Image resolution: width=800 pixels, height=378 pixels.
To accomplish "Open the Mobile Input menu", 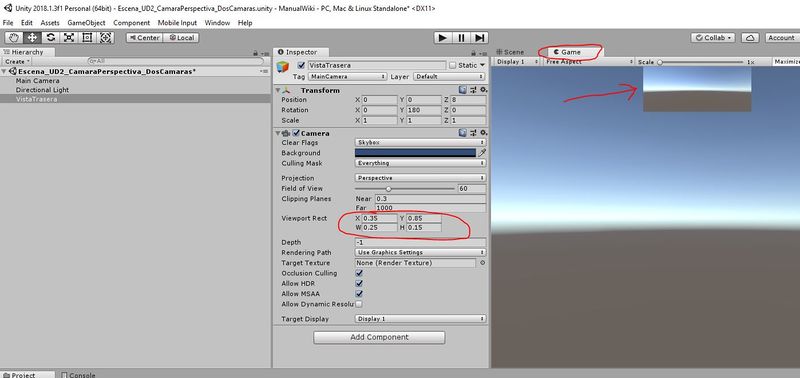I will (x=177, y=23).
